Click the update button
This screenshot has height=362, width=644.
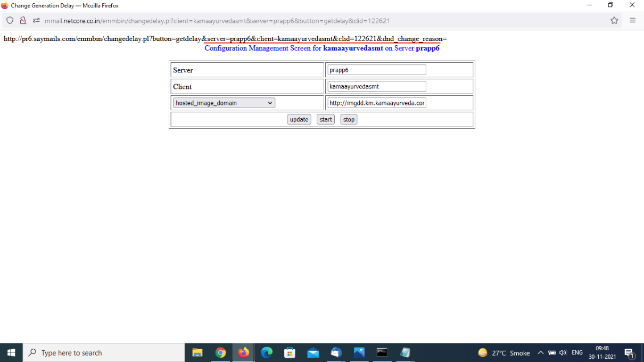[299, 119]
